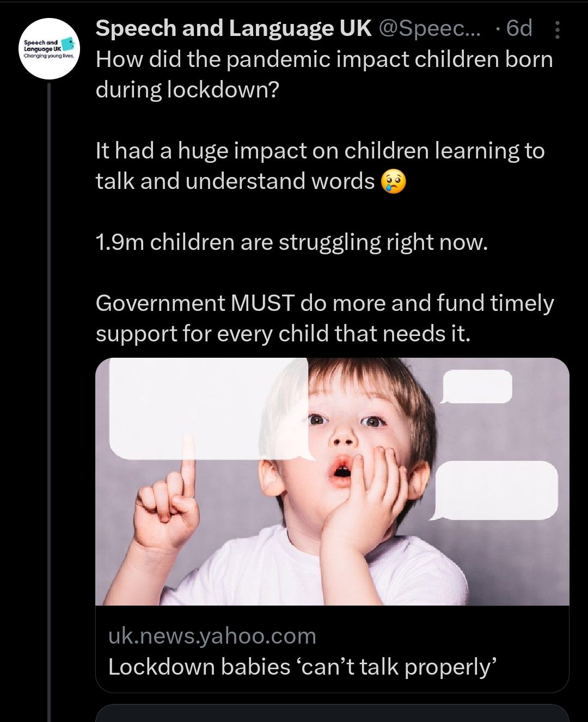Click the 'It had a huge impact' paragraph

click(x=320, y=166)
